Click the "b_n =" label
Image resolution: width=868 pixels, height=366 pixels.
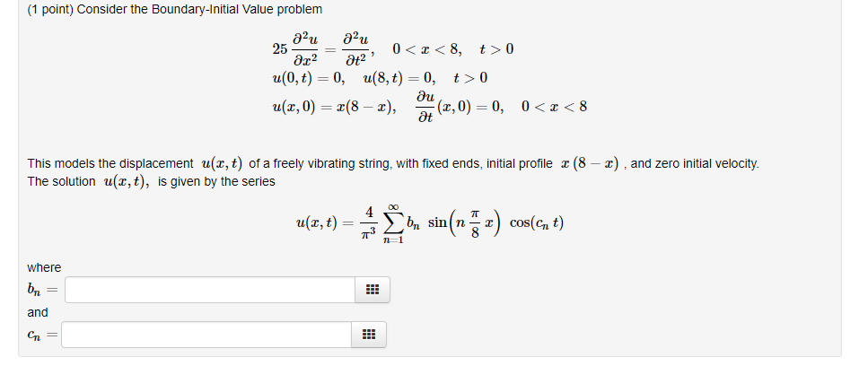pyautogui.click(x=42, y=290)
